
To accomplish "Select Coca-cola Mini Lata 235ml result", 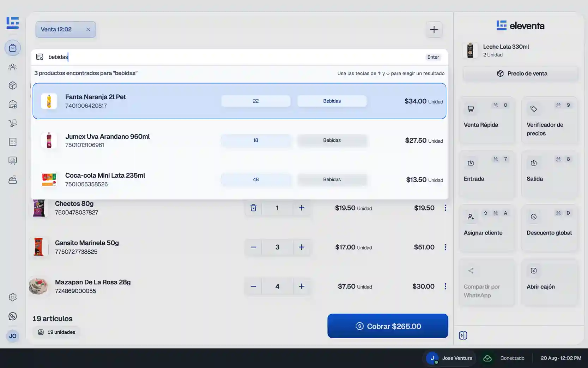I will pyautogui.click(x=240, y=179).
